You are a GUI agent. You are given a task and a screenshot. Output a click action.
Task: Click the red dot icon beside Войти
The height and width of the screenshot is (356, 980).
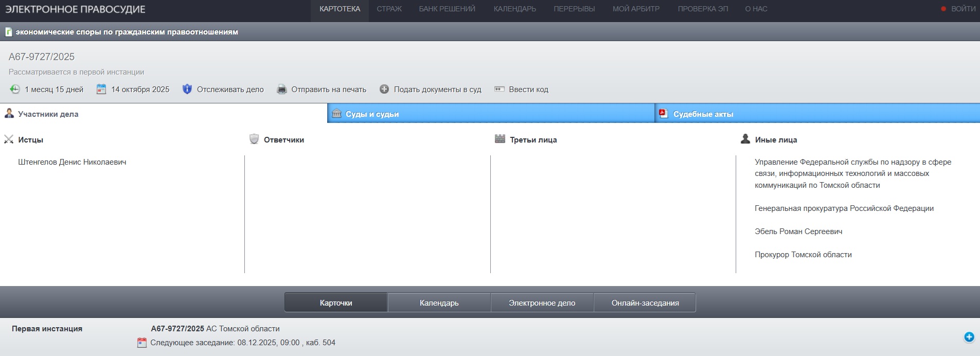[943, 9]
